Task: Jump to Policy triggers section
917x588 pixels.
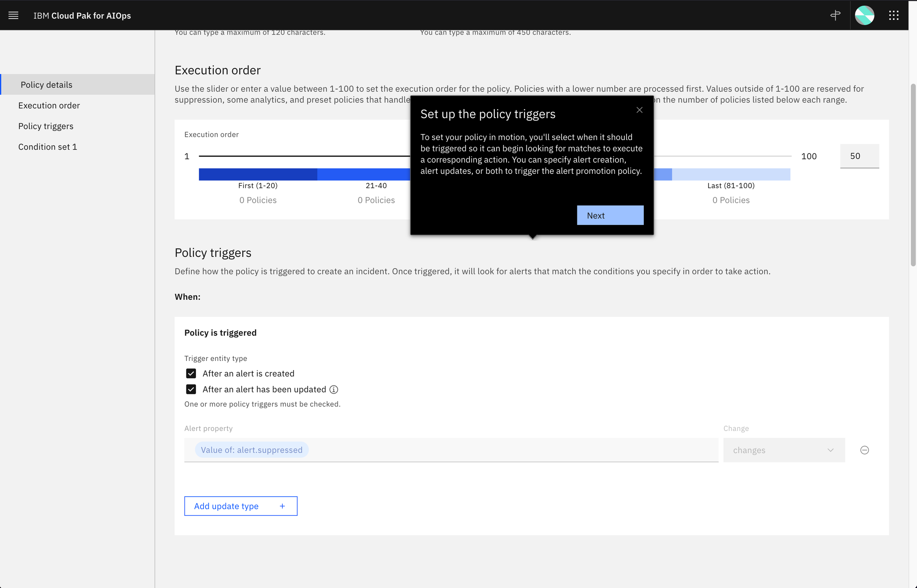Action: pos(46,126)
